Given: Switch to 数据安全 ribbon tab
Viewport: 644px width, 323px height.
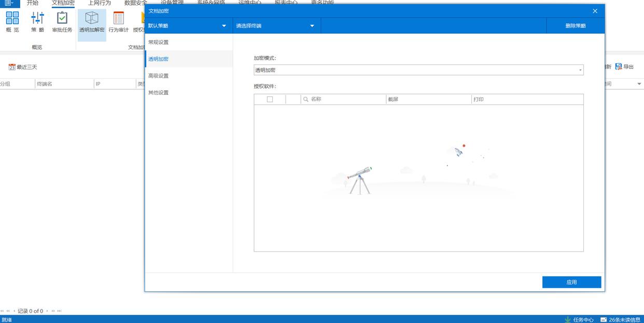Looking at the screenshot, I should (x=136, y=3).
